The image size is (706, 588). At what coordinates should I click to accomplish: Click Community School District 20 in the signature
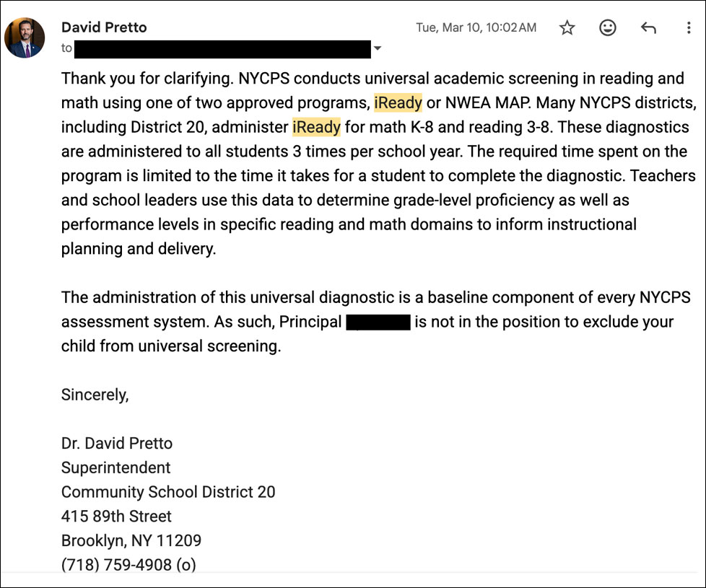(168, 492)
